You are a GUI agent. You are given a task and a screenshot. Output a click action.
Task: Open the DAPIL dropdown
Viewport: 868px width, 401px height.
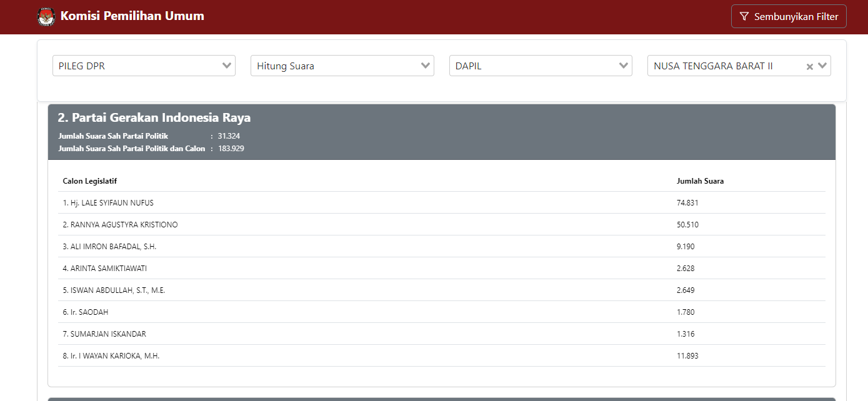click(x=541, y=66)
